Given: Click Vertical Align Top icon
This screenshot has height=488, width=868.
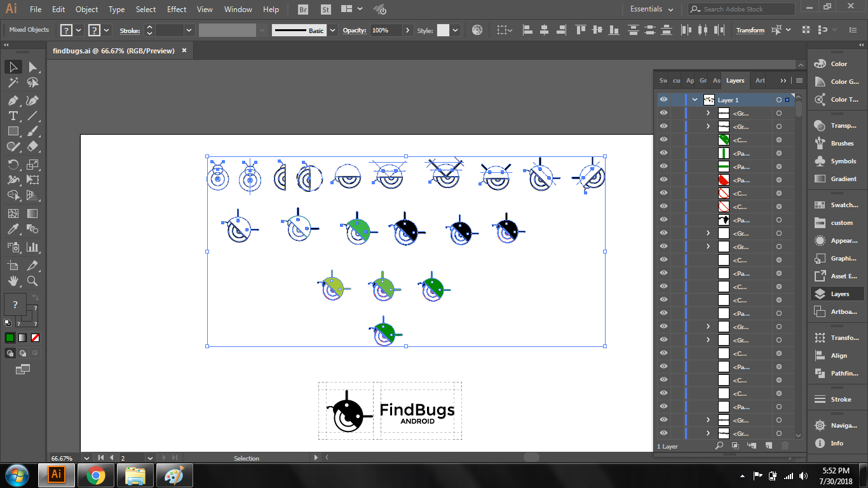Looking at the screenshot, I should point(581,30).
